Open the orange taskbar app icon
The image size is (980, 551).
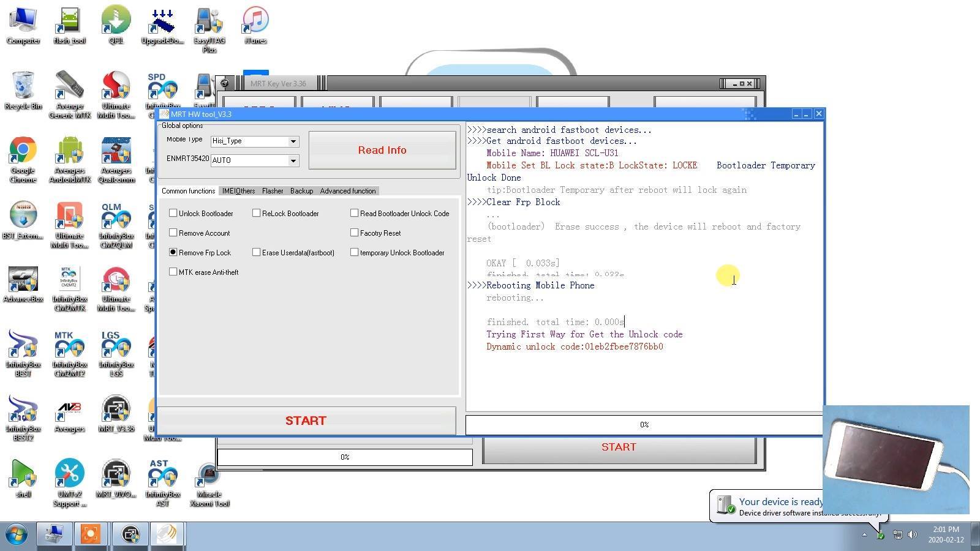91,534
